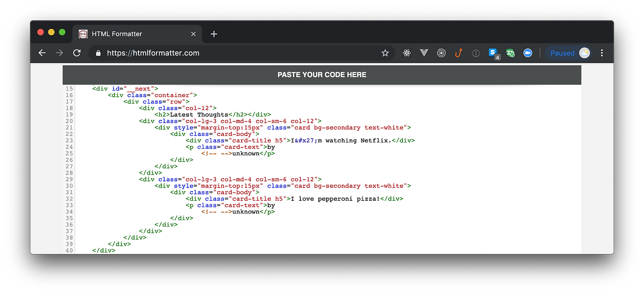Click the div id="__next" line
Screen dimensions: 644x294
coord(125,89)
